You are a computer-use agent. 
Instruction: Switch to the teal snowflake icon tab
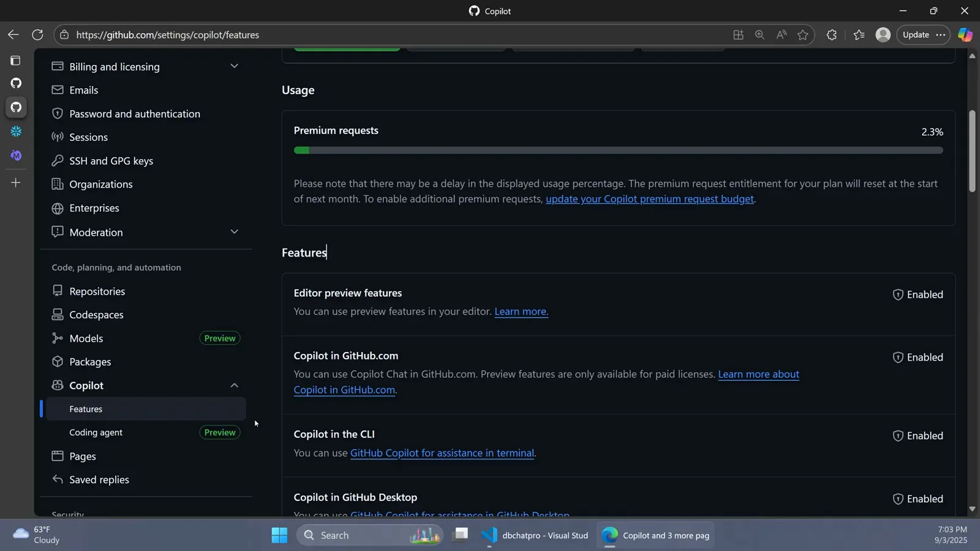click(x=16, y=132)
